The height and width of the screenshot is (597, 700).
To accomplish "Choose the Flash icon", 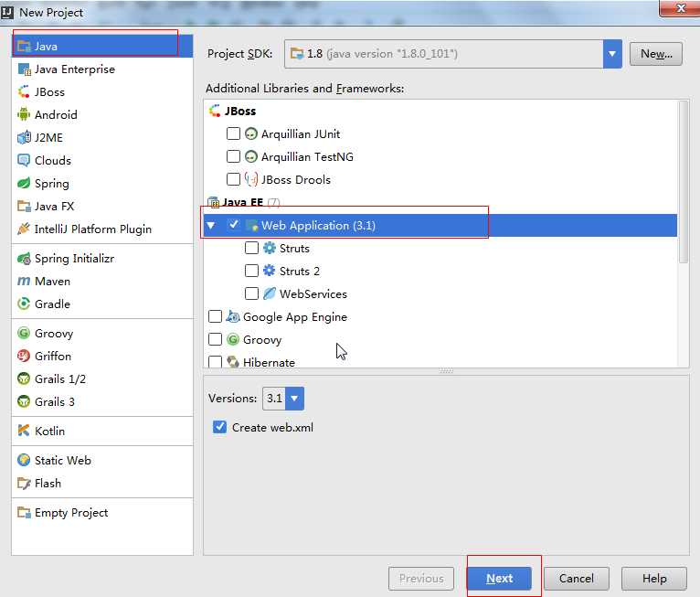I will tap(24, 483).
